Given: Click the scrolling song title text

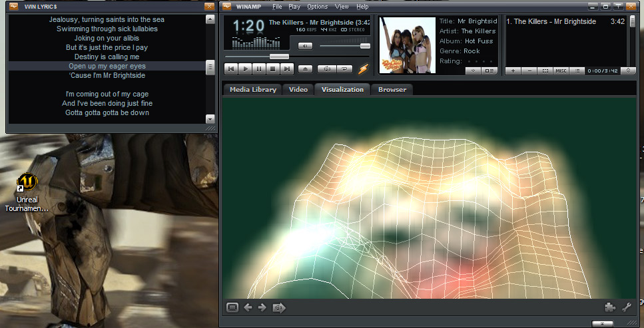Looking at the screenshot, I should coord(320,22).
